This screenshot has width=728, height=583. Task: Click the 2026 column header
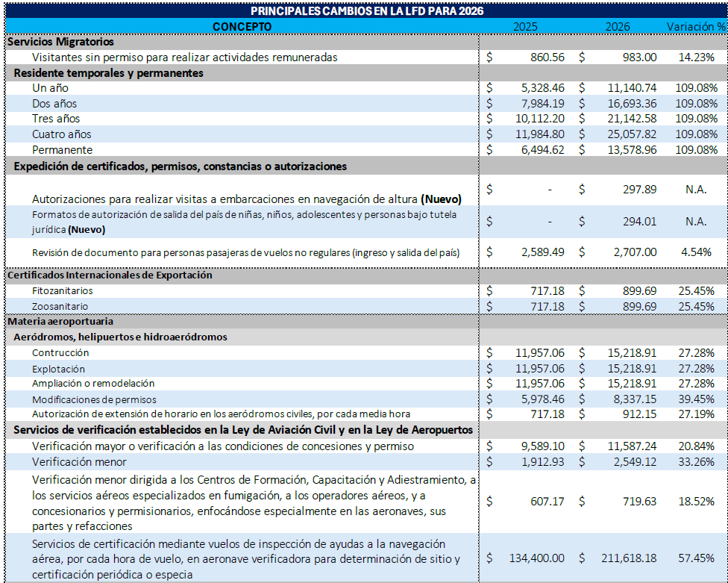point(618,27)
